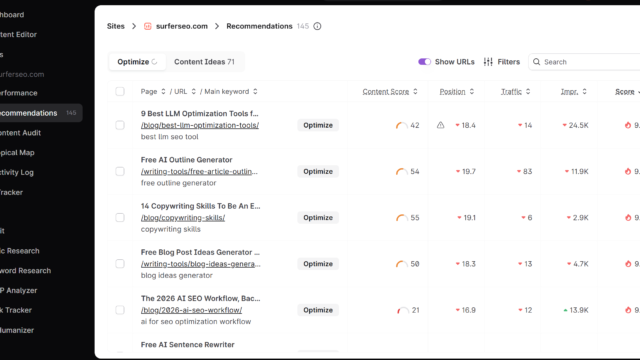
Task: Sort by Main keyword column arrows
Action: (255, 91)
